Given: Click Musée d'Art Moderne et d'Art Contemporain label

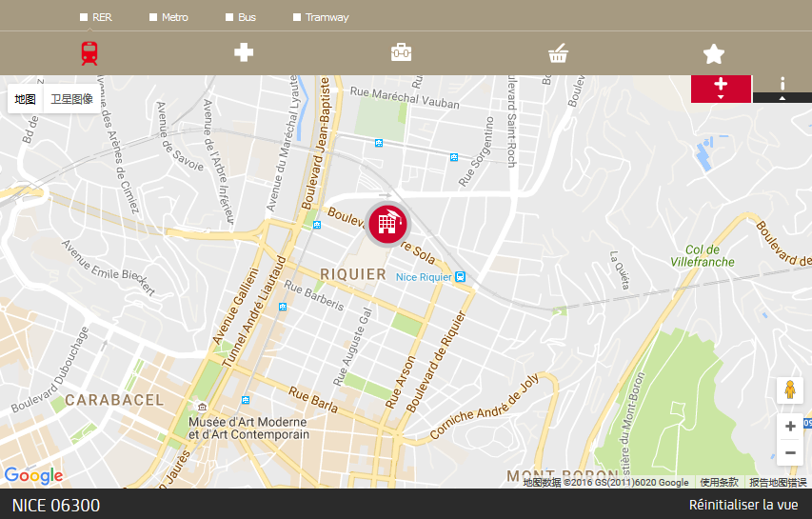Looking at the screenshot, I should (x=248, y=429).
